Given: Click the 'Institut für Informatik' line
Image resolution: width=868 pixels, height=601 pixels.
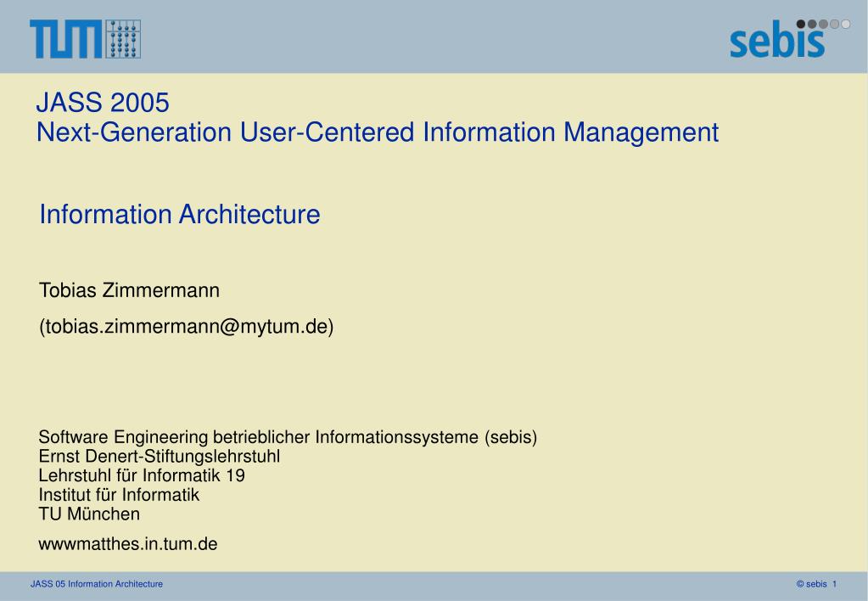Looking at the screenshot, I should [x=119, y=495].
